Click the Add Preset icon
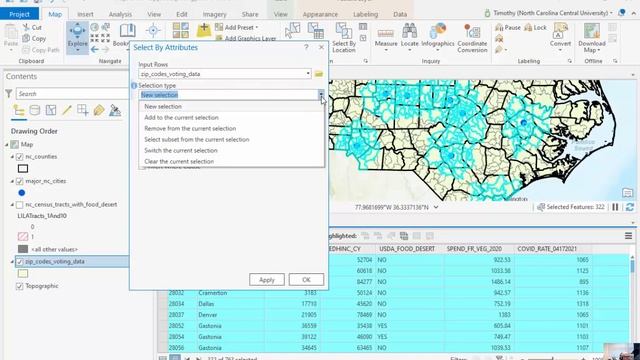The image size is (640, 360). pos(219,27)
